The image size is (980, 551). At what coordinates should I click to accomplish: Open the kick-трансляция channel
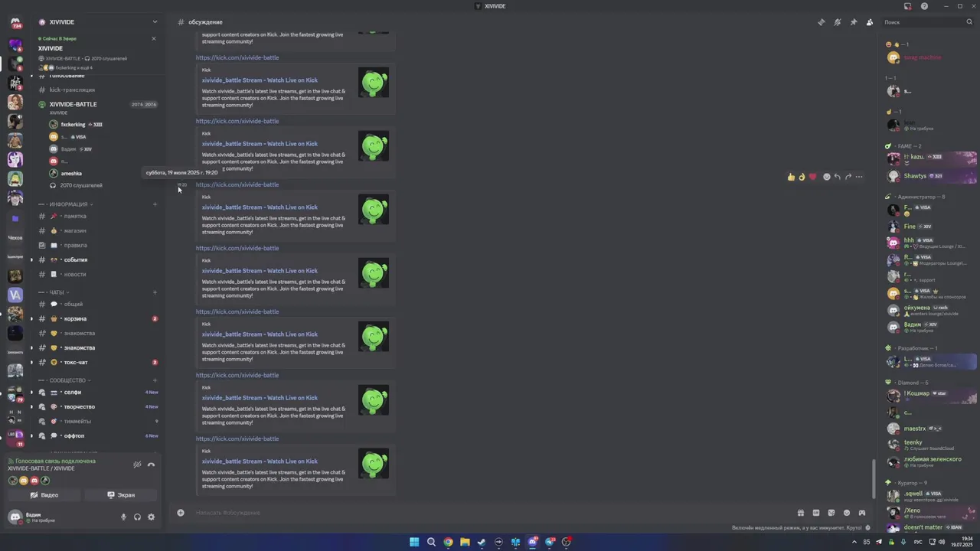98,90
